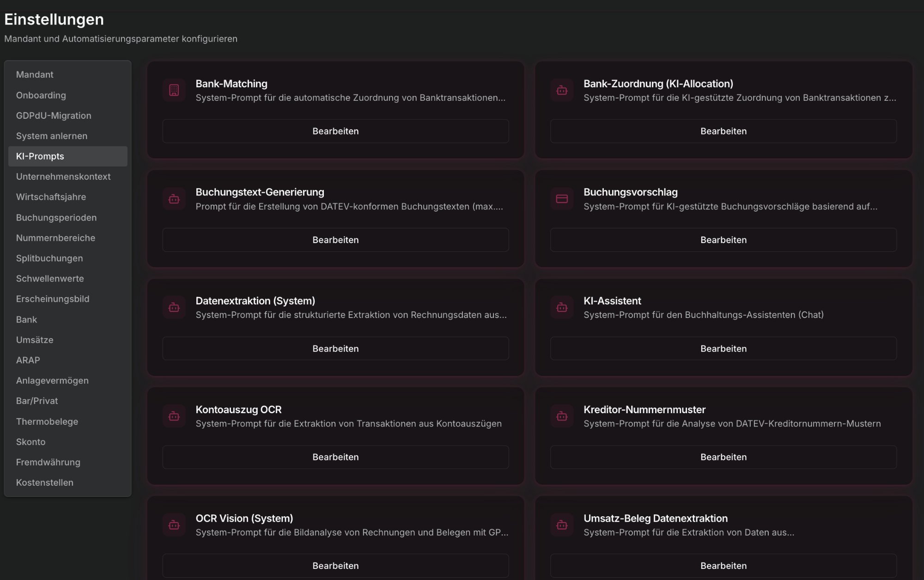Viewport: 924px width, 580px height.
Task: Click Bearbeiten for Umsatz-Beleg Datenextraktion
Action: (723, 566)
